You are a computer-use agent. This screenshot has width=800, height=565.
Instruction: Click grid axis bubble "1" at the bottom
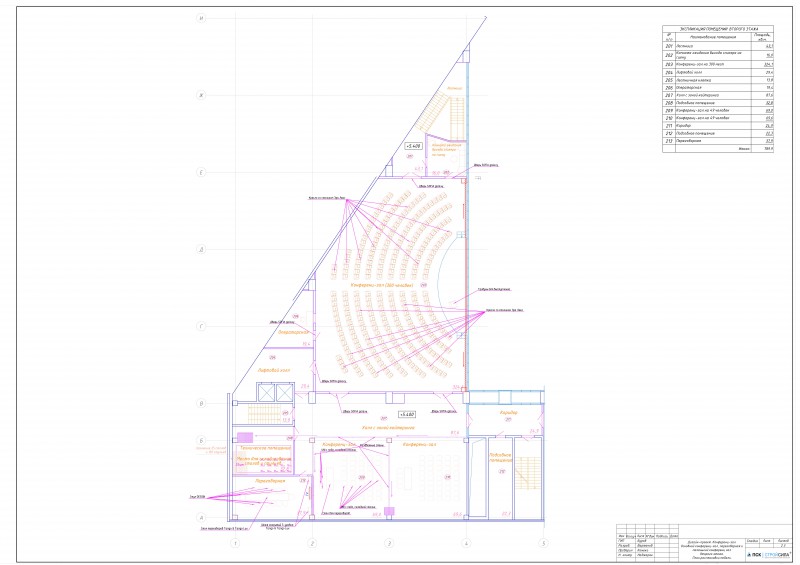click(x=235, y=543)
